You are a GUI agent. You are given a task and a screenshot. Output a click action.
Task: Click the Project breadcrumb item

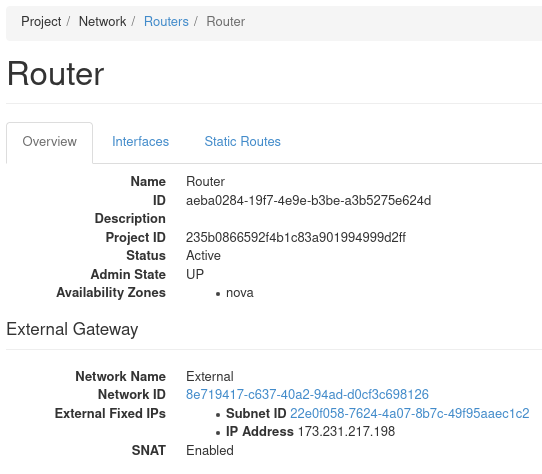coord(41,21)
